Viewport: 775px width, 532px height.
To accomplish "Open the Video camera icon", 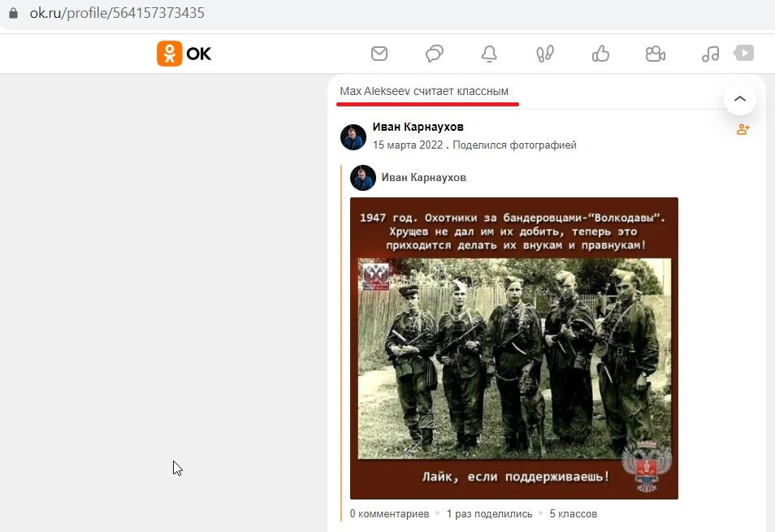I will click(656, 54).
